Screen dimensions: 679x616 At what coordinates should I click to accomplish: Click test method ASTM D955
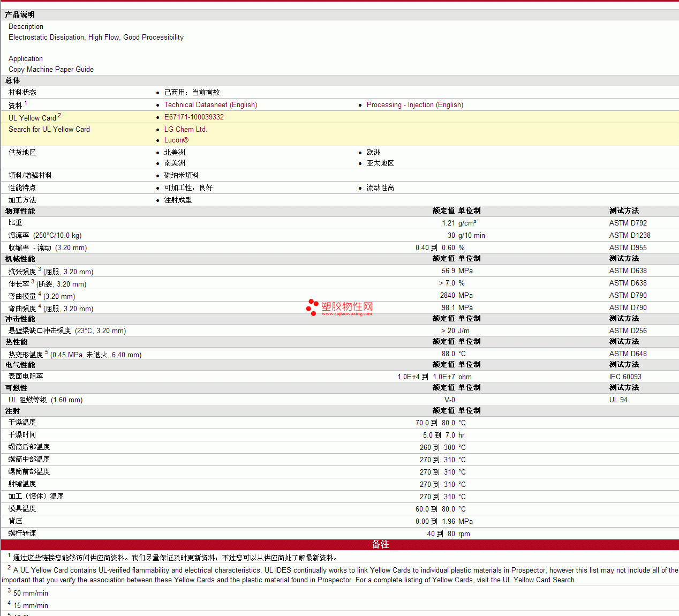(628, 248)
